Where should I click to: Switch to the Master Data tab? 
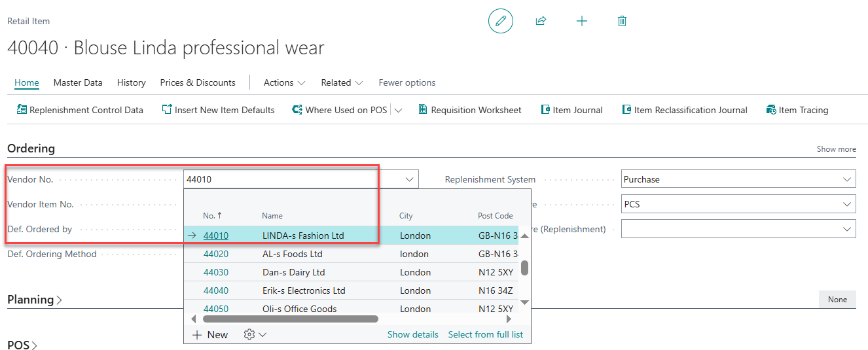78,82
